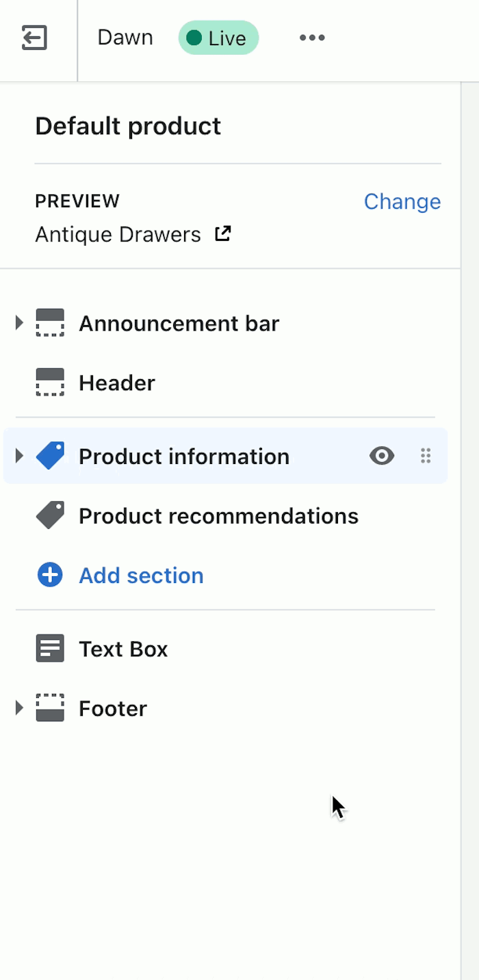Screen dimensions: 479x980
Task: Open the three-dot theme actions menu
Action: coord(312,38)
